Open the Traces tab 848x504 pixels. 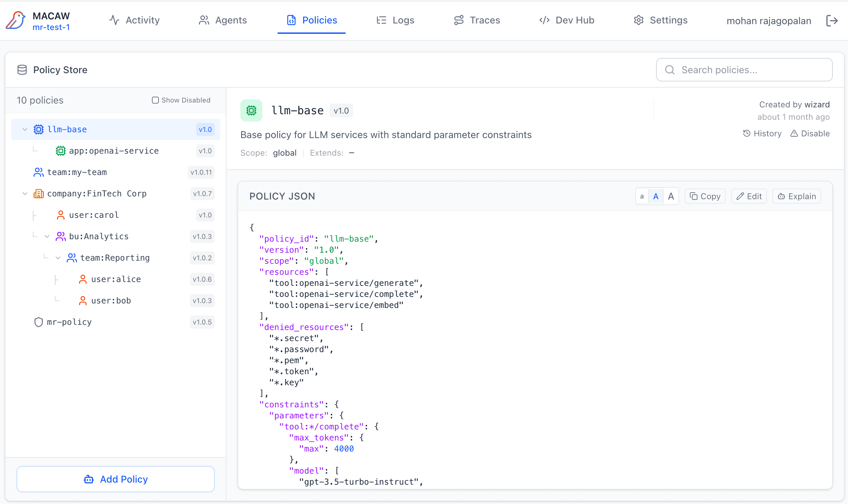point(477,20)
